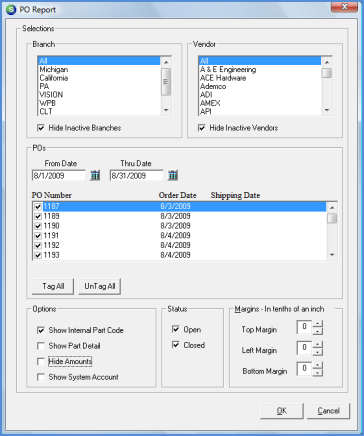Viewport: 364px width, 436px height.
Task: Open the Thru Date calendar picker
Action: click(173, 175)
